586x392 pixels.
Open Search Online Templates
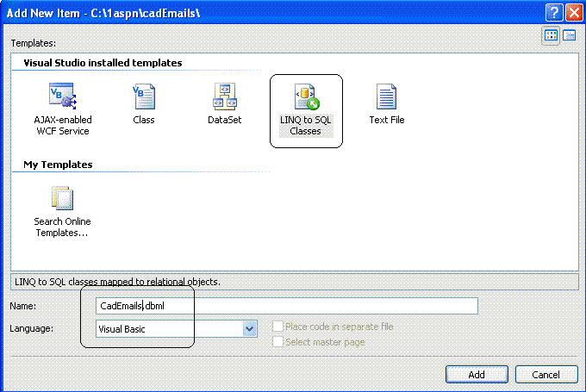[62, 211]
